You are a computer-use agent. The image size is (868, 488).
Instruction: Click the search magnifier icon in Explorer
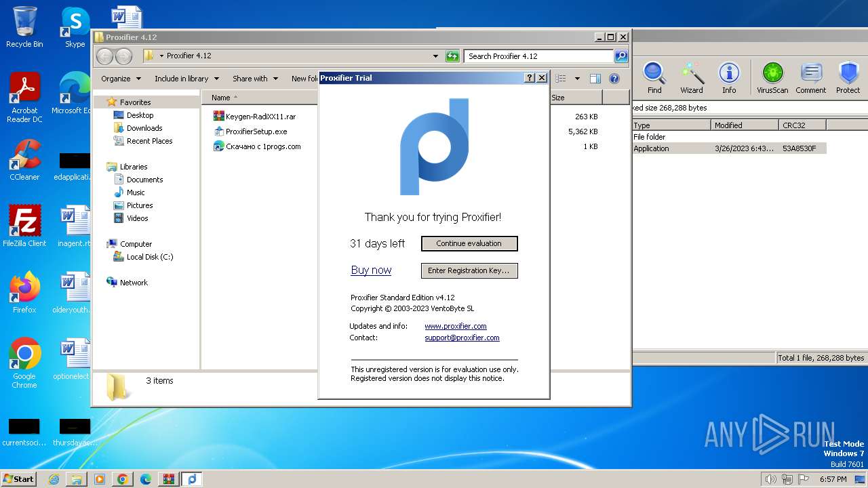(620, 56)
